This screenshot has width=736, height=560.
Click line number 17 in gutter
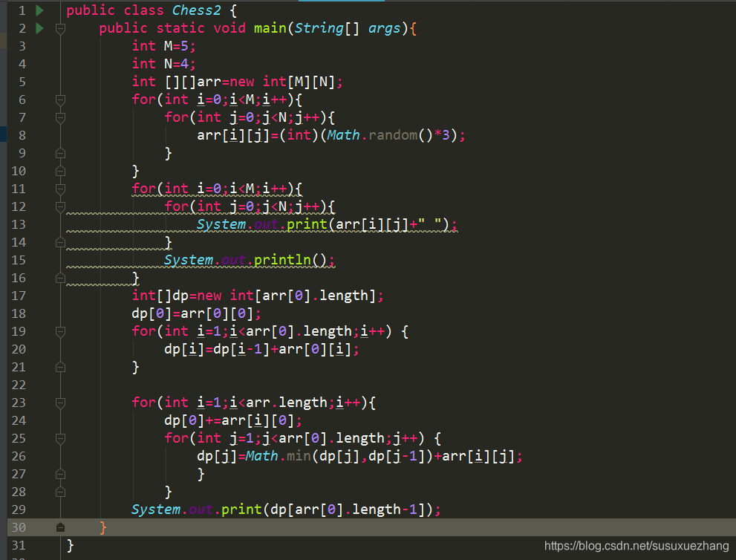[x=19, y=296]
